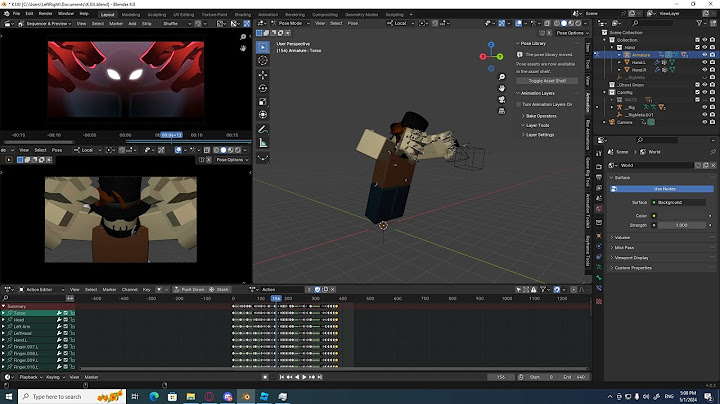Click the Use Nodes button
This screenshot has width=720, height=404.
tap(662, 189)
